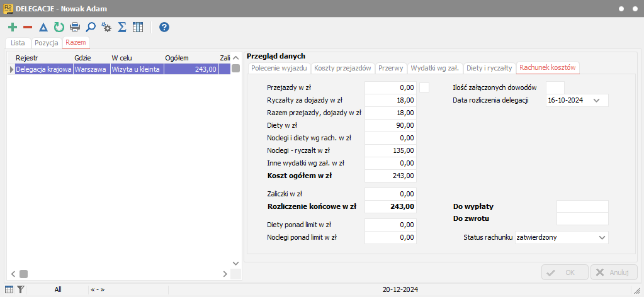Image resolution: width=644 pixels, height=297 pixels.
Task: Switch to the Lista tab
Action: [x=18, y=43]
